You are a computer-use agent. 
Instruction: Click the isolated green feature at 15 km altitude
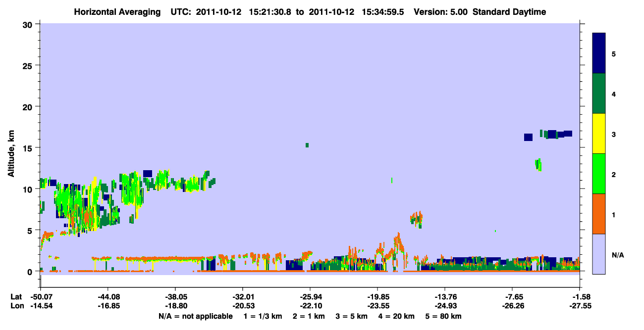[x=307, y=145]
